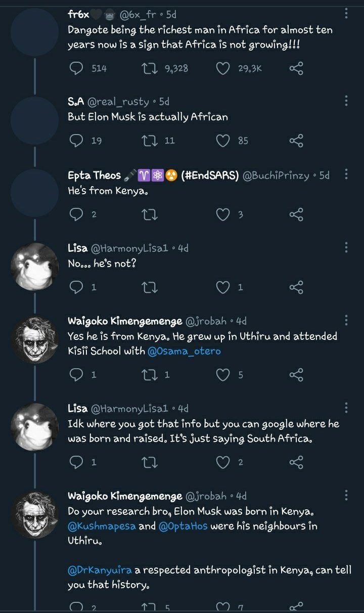Like S.A's tweet with 85 likes
The image size is (364, 613).
pyautogui.click(x=223, y=141)
